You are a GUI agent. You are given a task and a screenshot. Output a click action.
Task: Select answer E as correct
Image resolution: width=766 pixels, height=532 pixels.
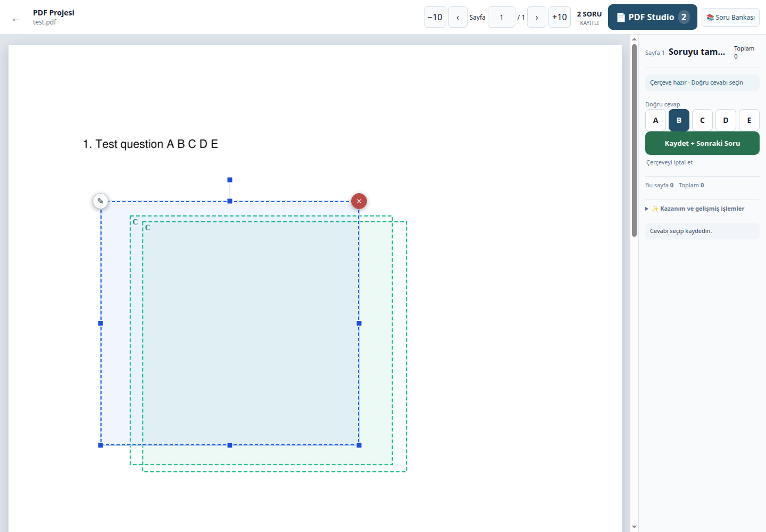(x=749, y=120)
